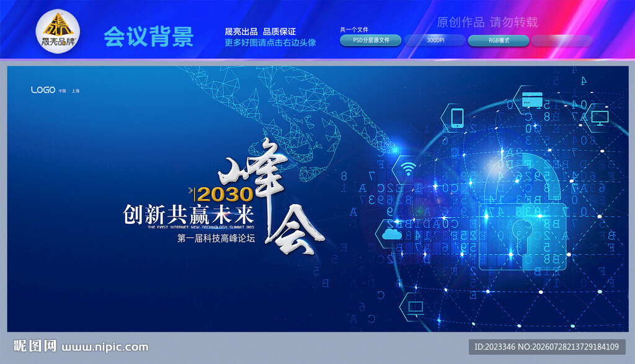Click the glowing padlock graphic
Viewport: 635px width, 364px height.
(522, 213)
